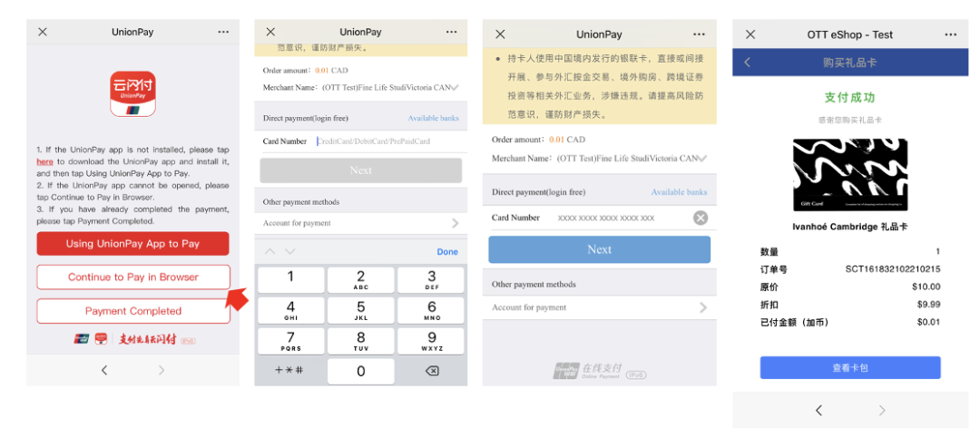Open three-dot menu on third UnionPay screen
980x437 pixels.
[x=700, y=34]
